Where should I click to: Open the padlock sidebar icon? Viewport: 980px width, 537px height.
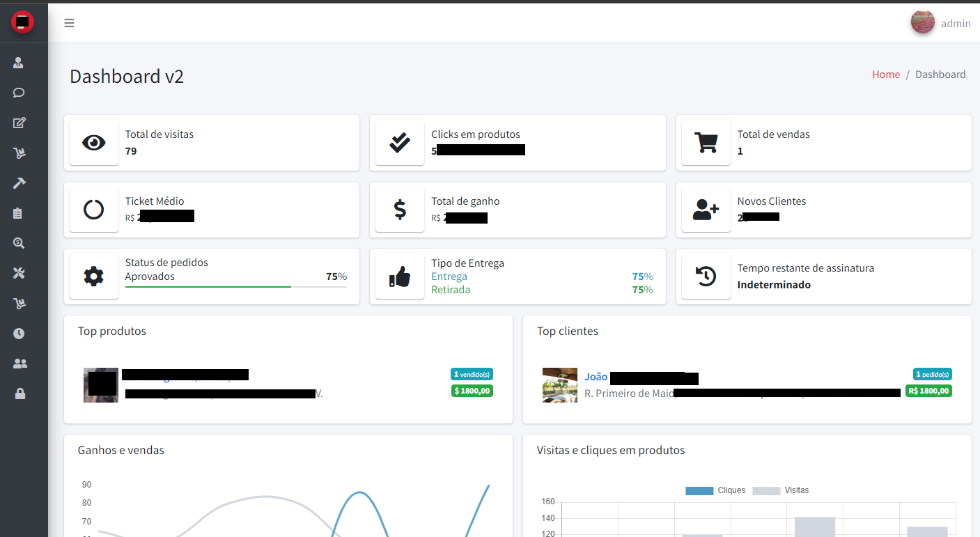20,394
